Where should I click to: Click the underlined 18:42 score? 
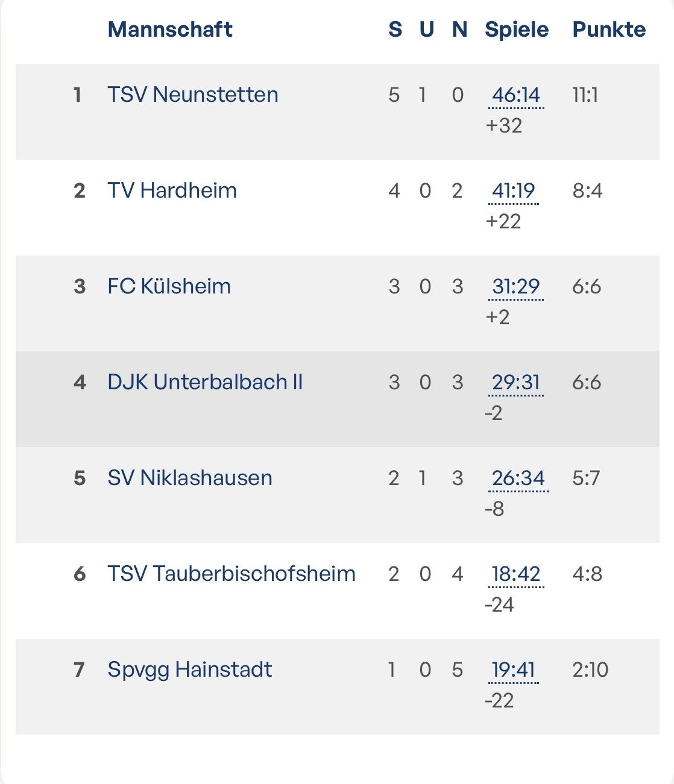pyautogui.click(x=515, y=574)
